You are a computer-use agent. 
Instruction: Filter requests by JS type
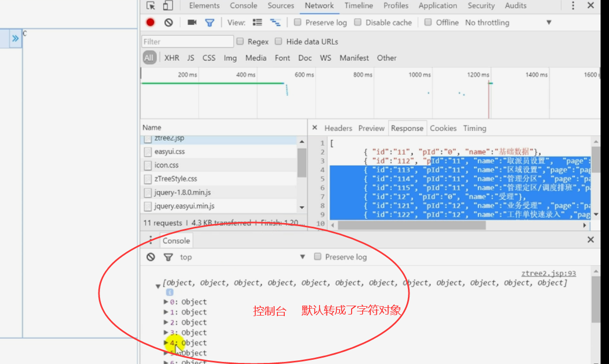191,58
